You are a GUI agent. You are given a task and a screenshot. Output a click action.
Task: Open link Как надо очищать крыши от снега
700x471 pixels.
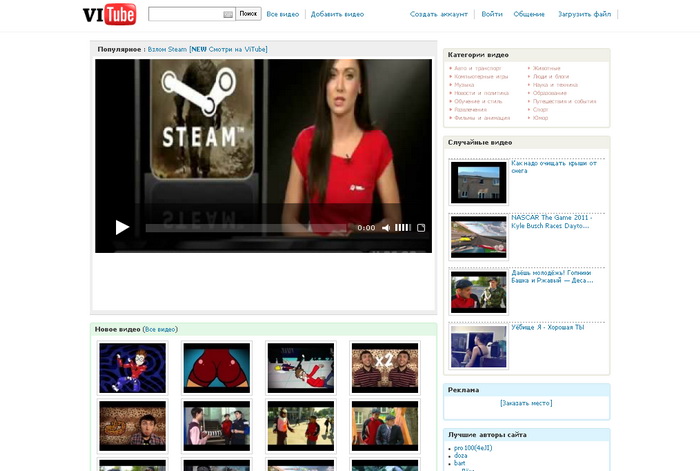pyautogui.click(x=554, y=167)
